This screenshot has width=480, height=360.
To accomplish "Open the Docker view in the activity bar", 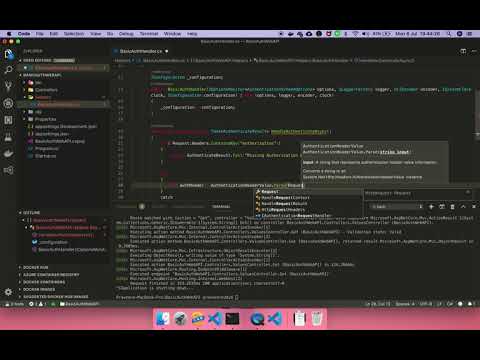I will pyautogui.click(x=9, y=153).
